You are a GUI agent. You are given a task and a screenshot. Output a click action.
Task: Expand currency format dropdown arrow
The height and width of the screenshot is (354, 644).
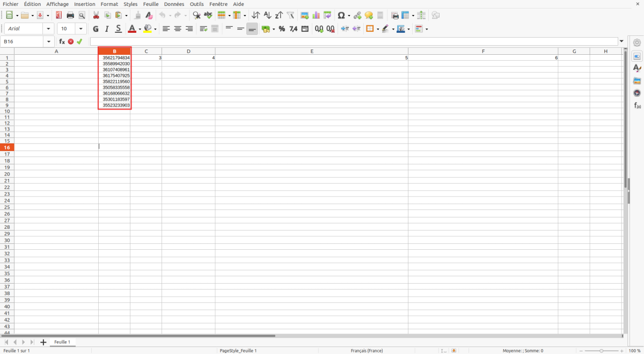tap(273, 29)
